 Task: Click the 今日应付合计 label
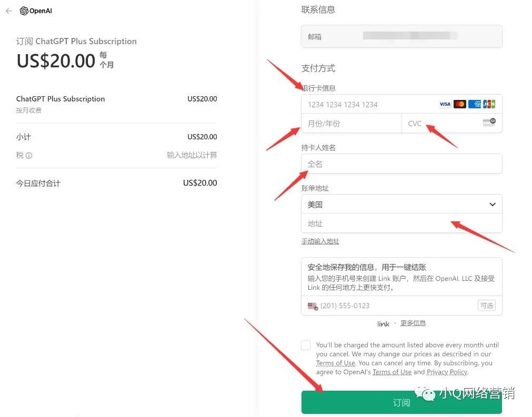pyautogui.click(x=38, y=184)
